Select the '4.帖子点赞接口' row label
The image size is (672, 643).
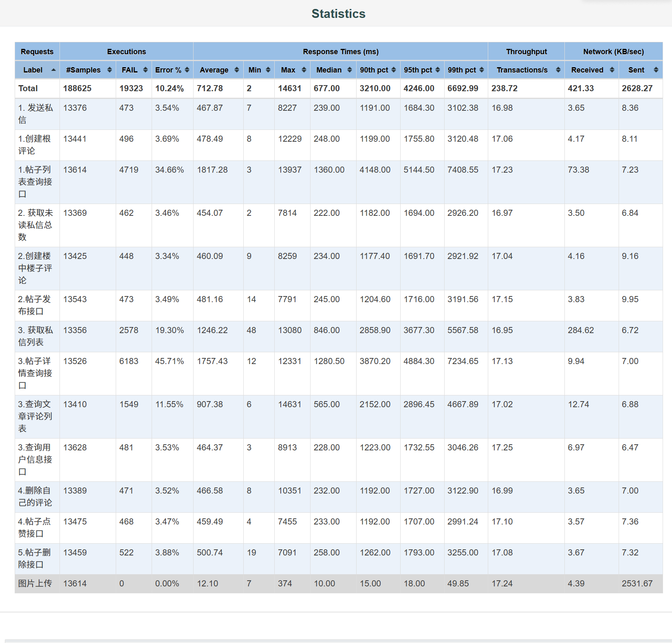(35, 528)
